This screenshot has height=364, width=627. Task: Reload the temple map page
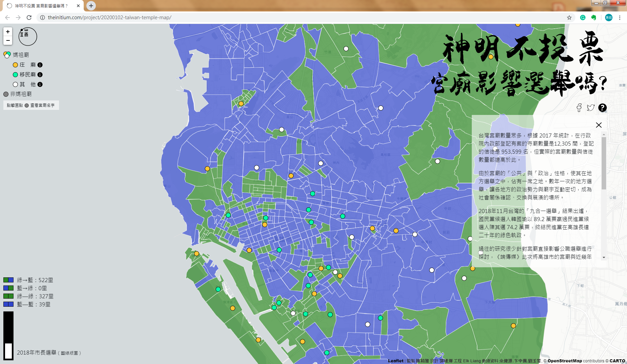(x=29, y=18)
